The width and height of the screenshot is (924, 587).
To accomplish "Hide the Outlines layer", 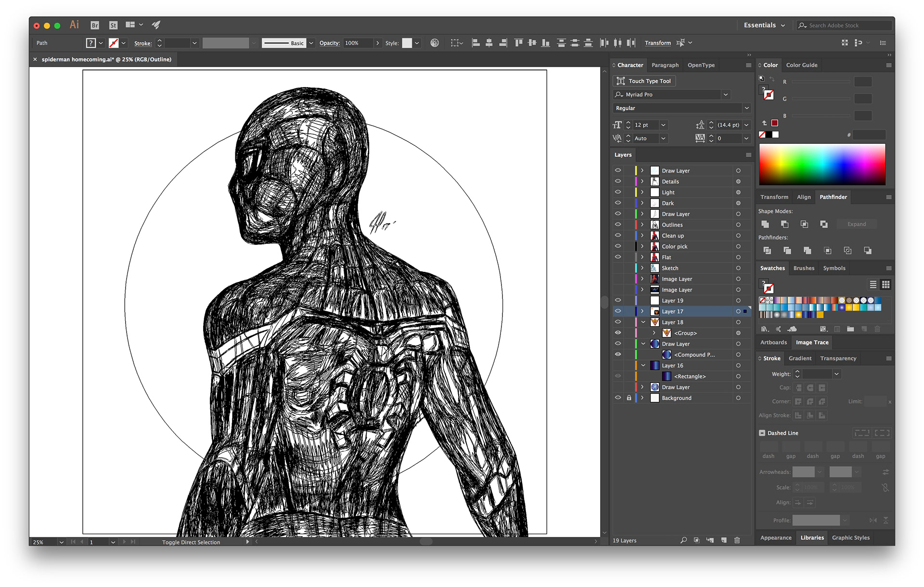I will coord(618,225).
